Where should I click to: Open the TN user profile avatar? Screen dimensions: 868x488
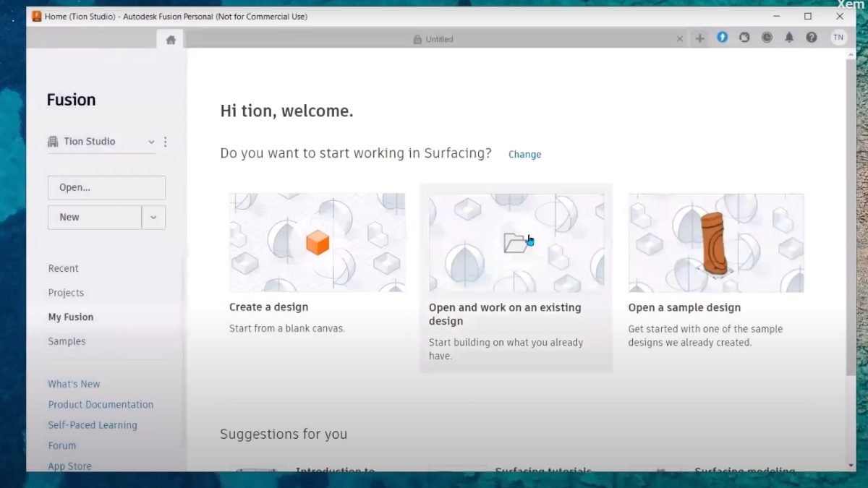[x=838, y=38]
